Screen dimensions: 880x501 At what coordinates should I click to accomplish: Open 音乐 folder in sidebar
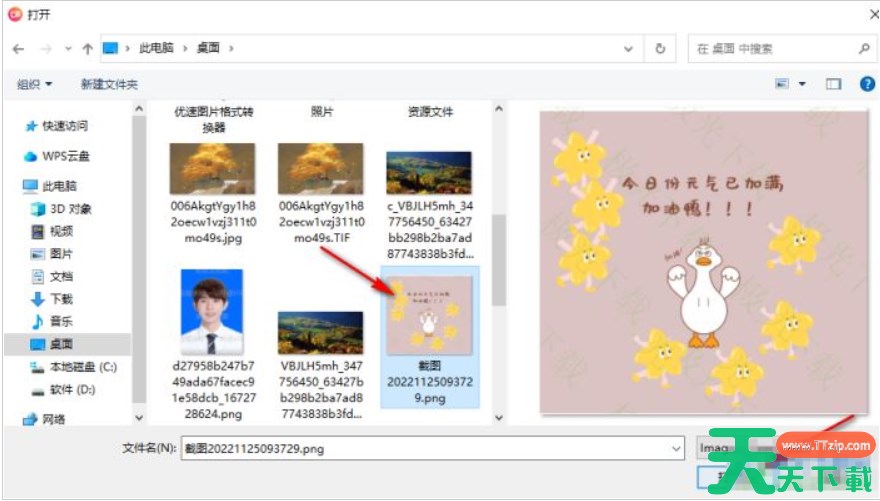pos(61,321)
